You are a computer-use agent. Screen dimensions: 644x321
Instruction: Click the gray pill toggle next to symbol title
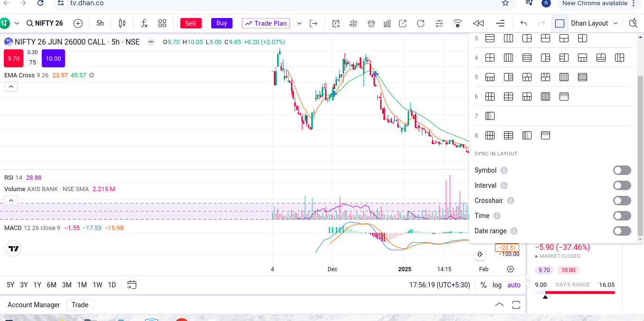[151, 42]
